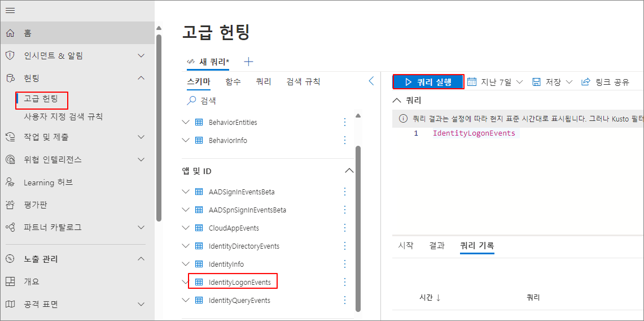Open more options for AADSignInEventsBeta

(x=345, y=192)
